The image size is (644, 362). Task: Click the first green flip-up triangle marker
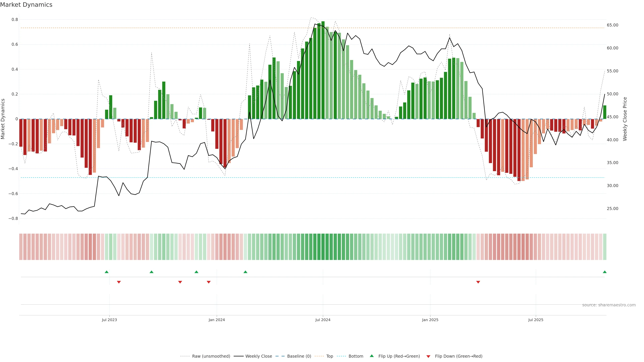106,272
